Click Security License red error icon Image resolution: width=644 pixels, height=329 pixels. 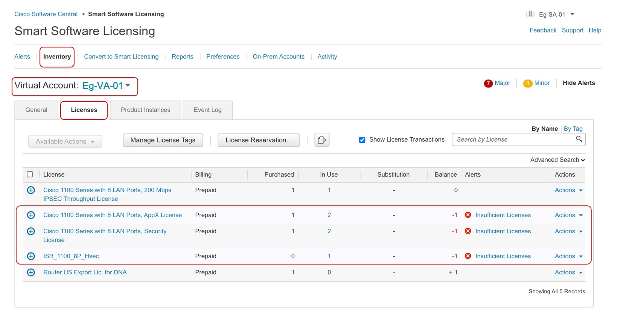coord(468,231)
